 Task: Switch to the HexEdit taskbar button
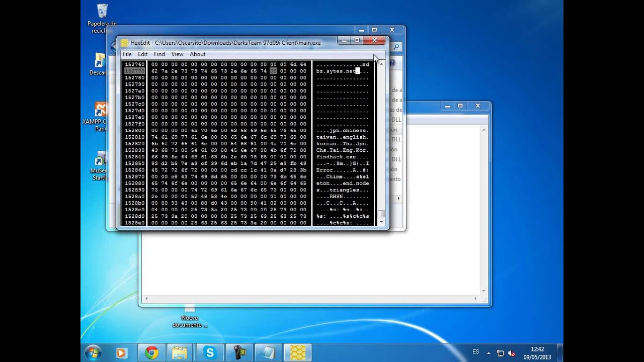tap(298, 353)
